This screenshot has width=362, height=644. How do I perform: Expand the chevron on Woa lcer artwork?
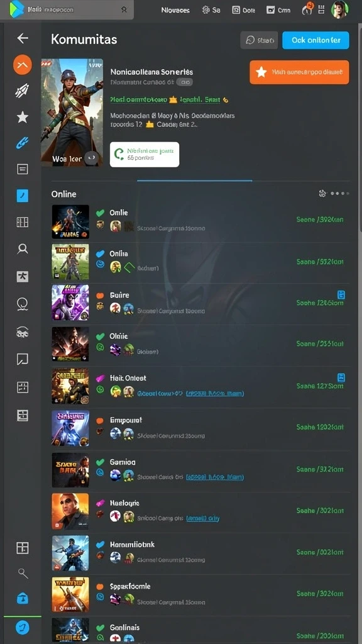tap(92, 158)
